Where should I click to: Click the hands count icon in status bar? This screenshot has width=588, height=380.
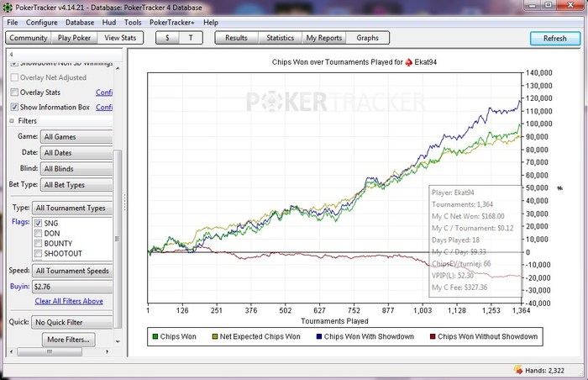pos(518,370)
